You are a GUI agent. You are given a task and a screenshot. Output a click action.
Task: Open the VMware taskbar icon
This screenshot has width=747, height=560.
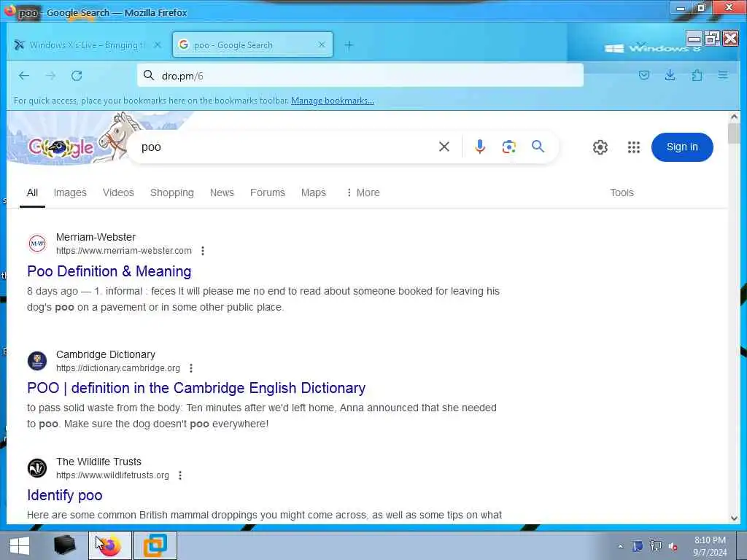pyautogui.click(x=155, y=545)
